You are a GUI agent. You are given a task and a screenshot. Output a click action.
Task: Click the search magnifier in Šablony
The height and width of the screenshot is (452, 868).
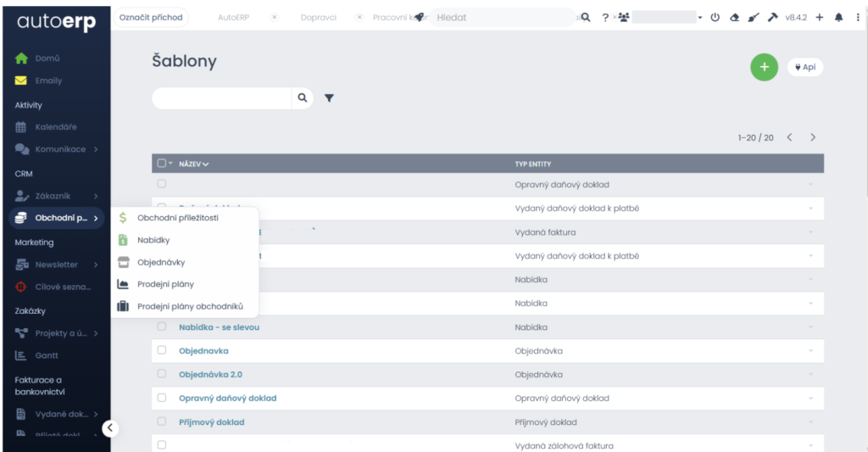coord(302,98)
